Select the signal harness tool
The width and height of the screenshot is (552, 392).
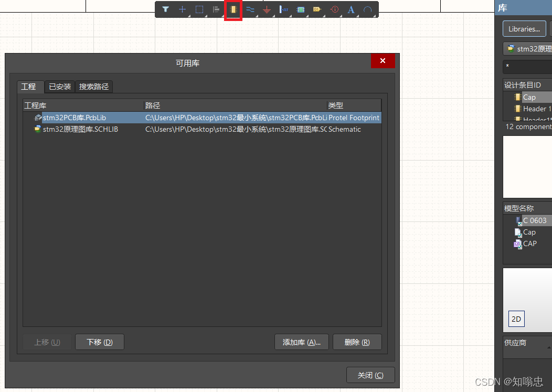click(x=284, y=9)
